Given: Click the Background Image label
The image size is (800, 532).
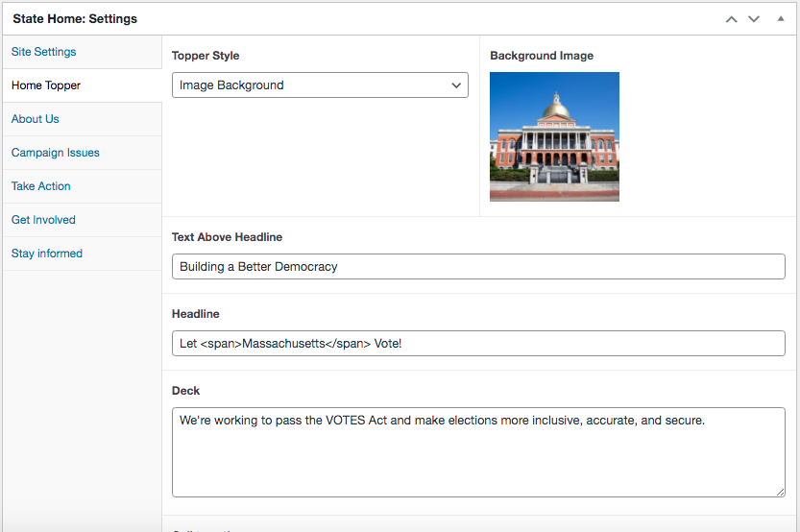Looking at the screenshot, I should click(542, 56).
